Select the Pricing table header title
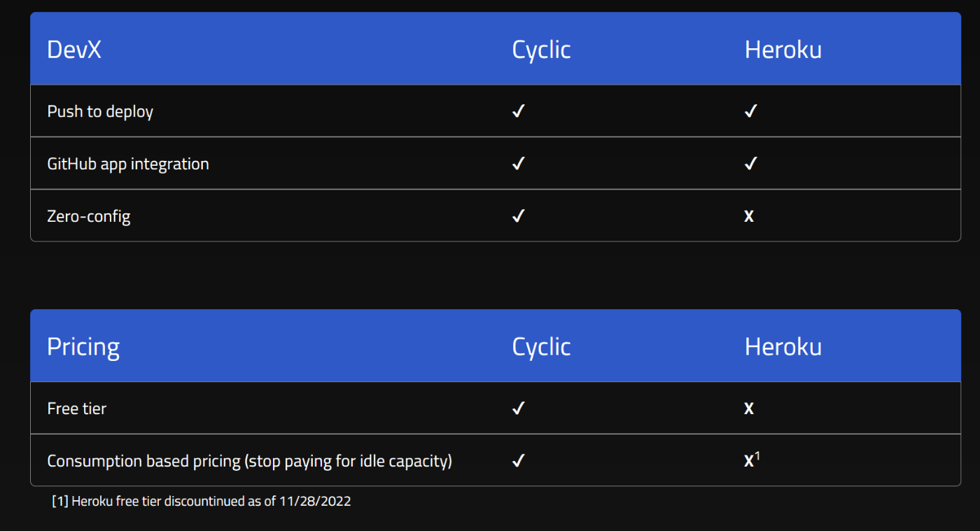The width and height of the screenshot is (980, 531). [x=83, y=347]
